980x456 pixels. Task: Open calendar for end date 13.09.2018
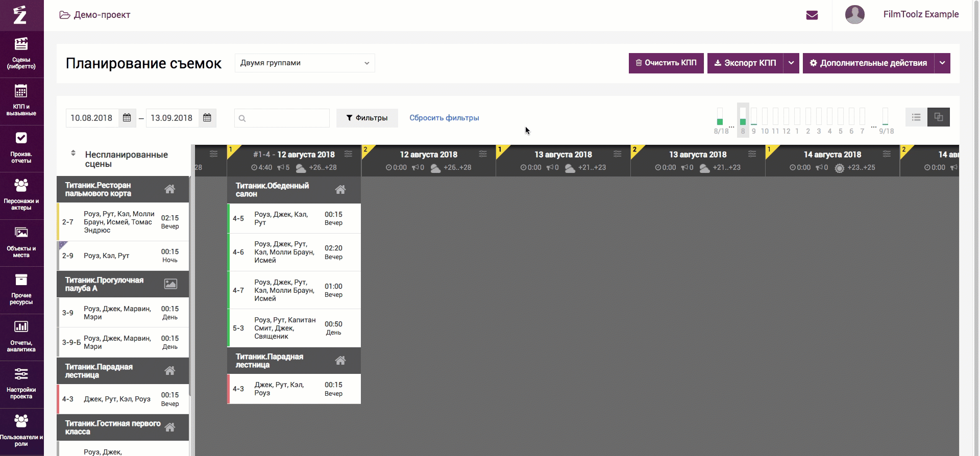tap(207, 118)
